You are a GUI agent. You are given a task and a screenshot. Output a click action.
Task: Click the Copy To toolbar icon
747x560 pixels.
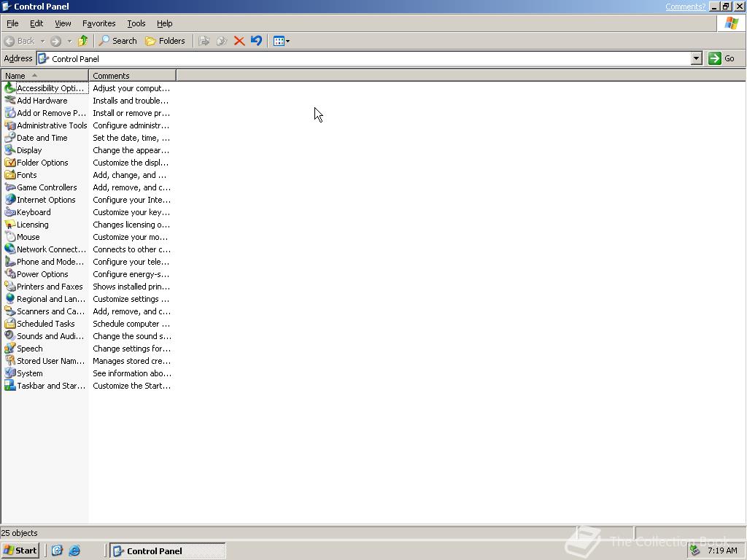click(x=222, y=41)
